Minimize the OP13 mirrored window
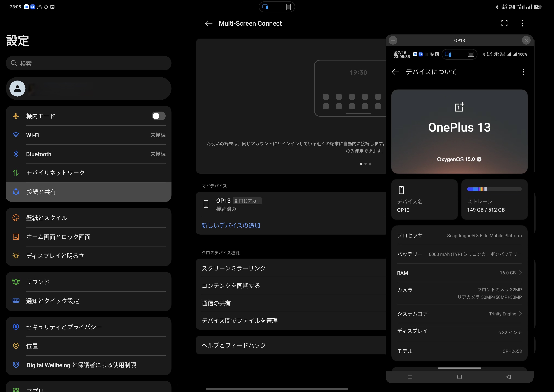 (393, 40)
